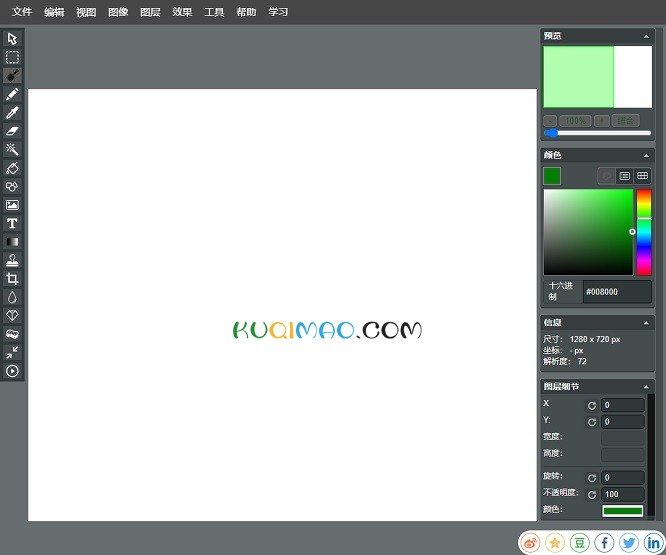
Task: Open the 帮助 menu
Action: 246,12
